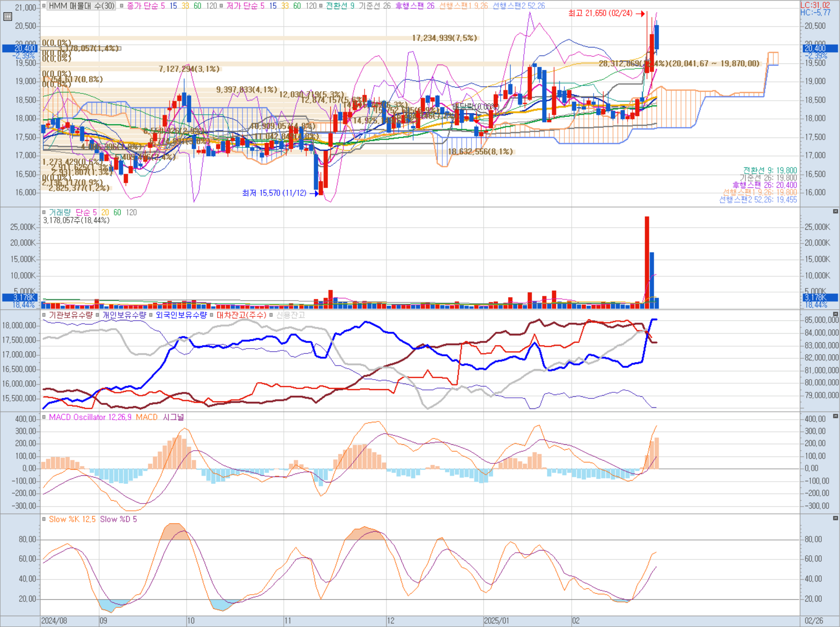This screenshot has height=627, width=840.
Task: Toggle the HMM 매물대 수(30) indicator square
Action: [x=44, y=6]
